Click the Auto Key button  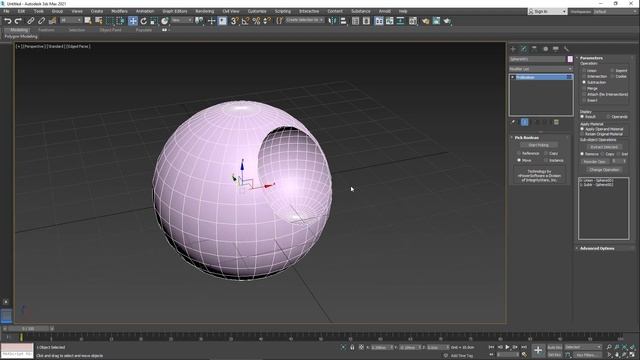pos(554,347)
